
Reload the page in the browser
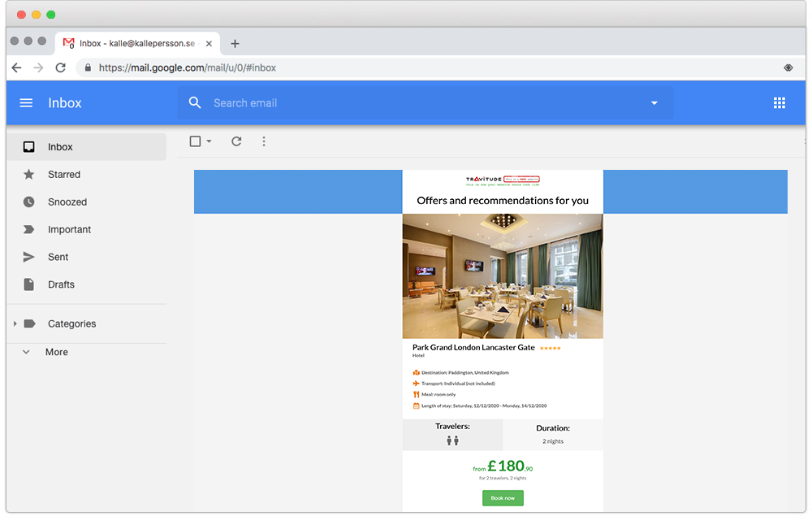(60, 68)
